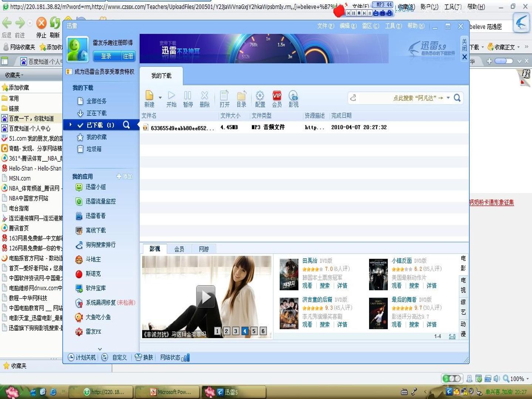Viewport: 532px width, 399px height.
Task: Select the 正在下载 category
Action: (x=96, y=113)
